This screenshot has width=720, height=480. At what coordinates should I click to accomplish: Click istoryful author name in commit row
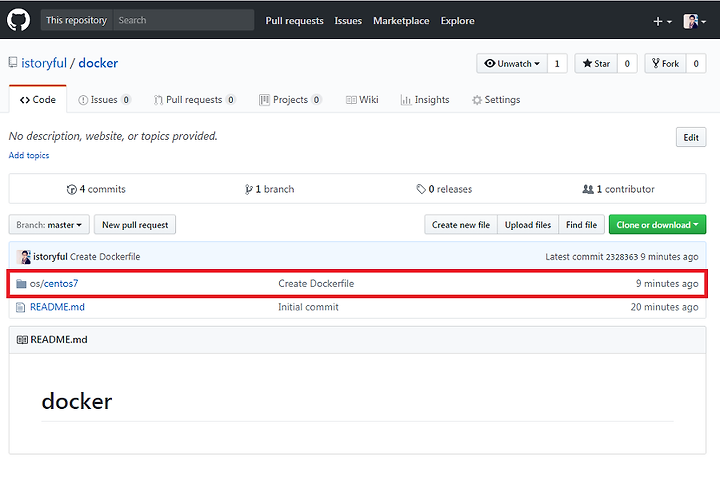(x=50, y=257)
